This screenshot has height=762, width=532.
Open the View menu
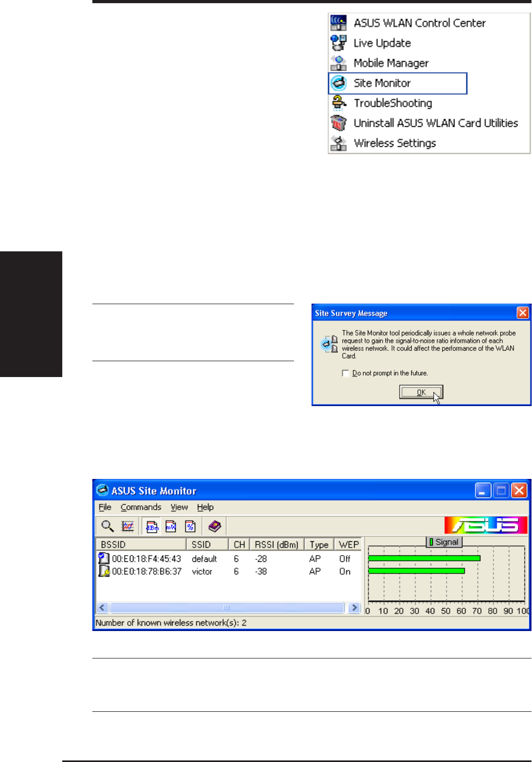tap(179, 507)
